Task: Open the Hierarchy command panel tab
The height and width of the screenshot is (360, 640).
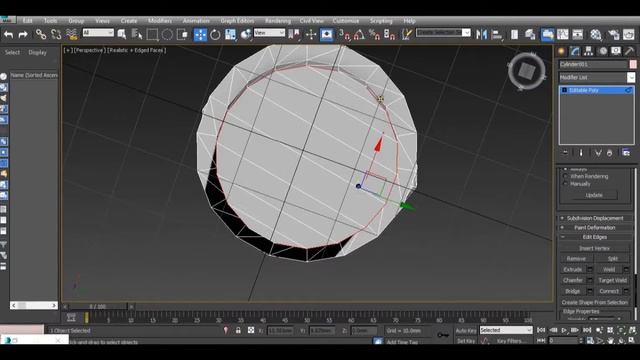Action: click(588, 51)
